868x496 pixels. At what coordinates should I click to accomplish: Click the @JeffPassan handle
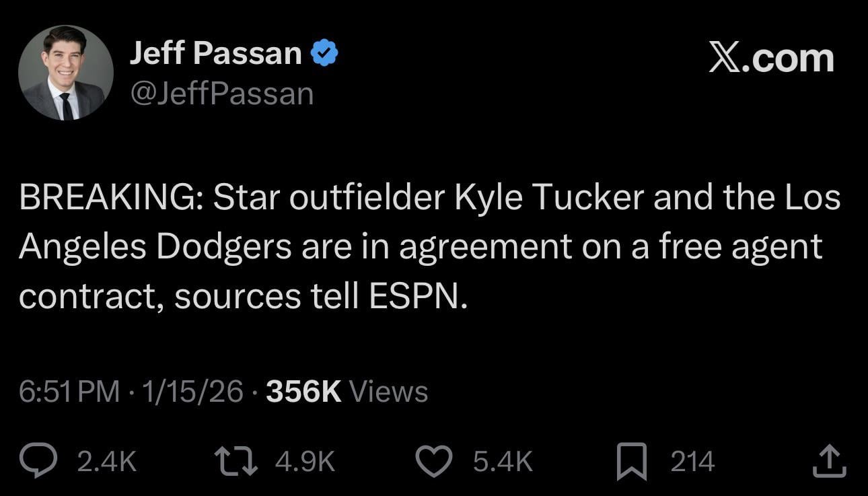click(x=222, y=94)
